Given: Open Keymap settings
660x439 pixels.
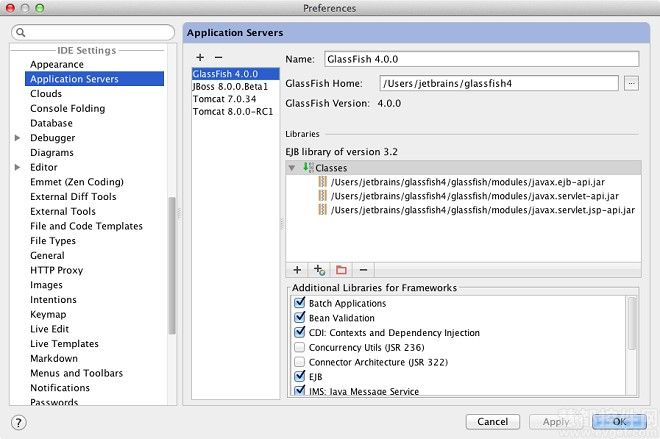Looking at the screenshot, I should coord(48,314).
